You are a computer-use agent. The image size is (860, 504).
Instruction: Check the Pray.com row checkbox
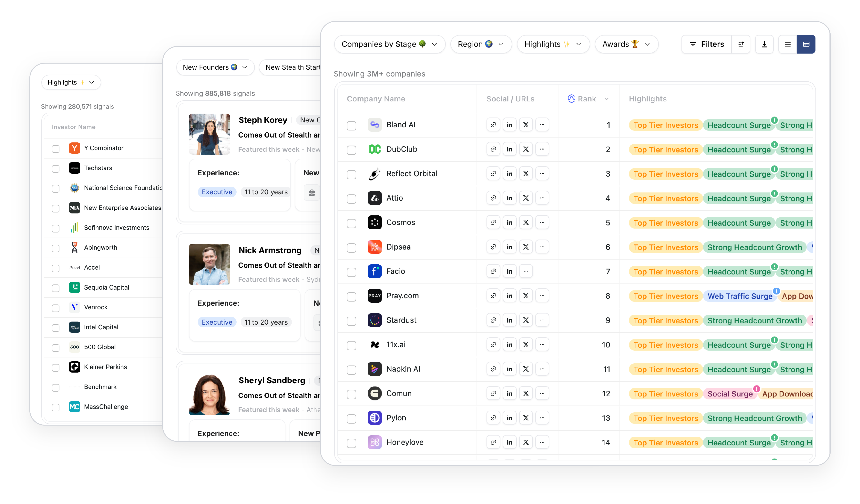pyautogui.click(x=351, y=296)
